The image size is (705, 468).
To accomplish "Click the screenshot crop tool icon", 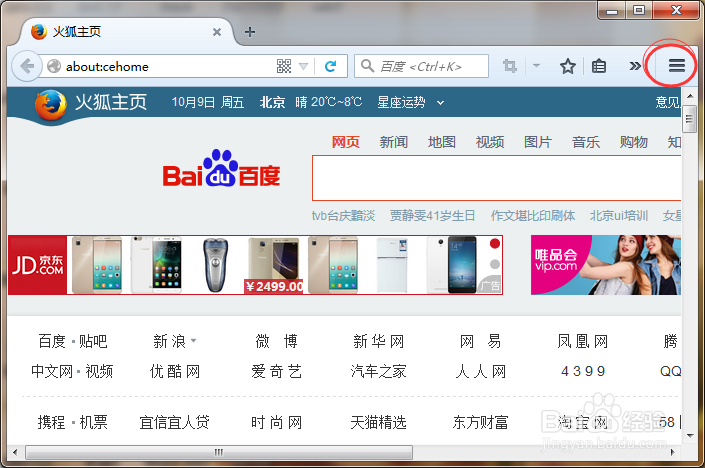I will [x=509, y=66].
